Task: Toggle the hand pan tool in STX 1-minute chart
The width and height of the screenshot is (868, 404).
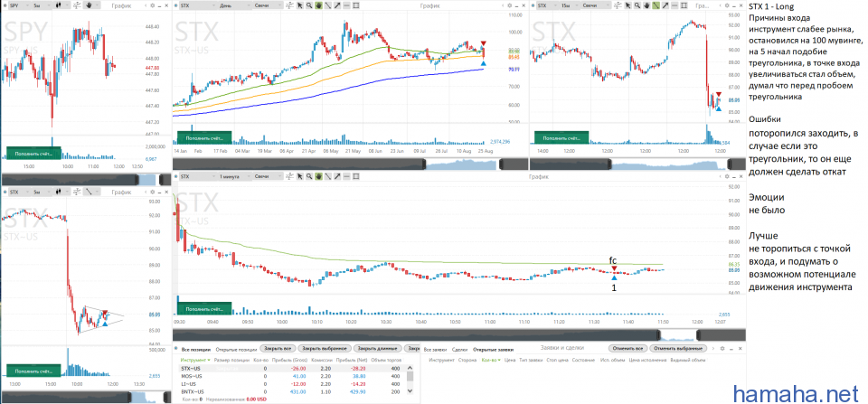Action: pos(318,176)
